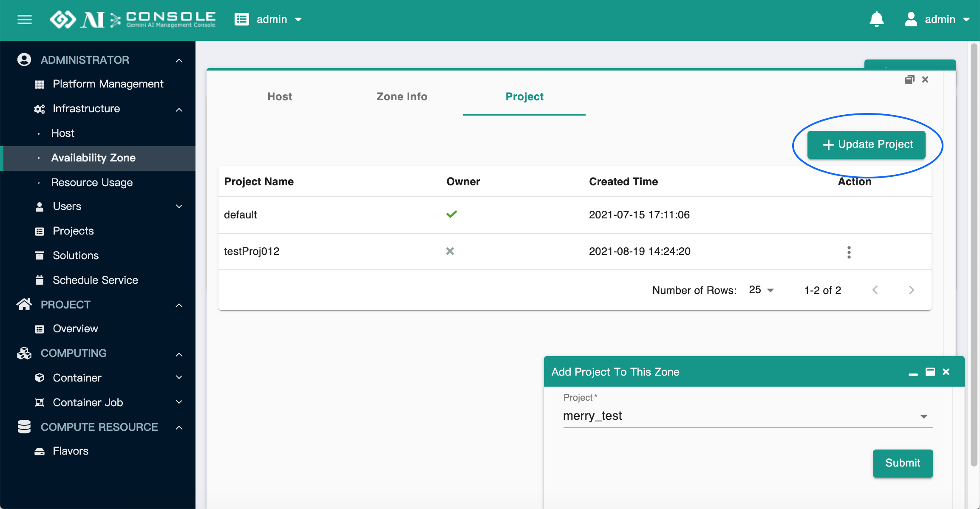
Task: Open the notifications bell
Action: pyautogui.click(x=876, y=20)
